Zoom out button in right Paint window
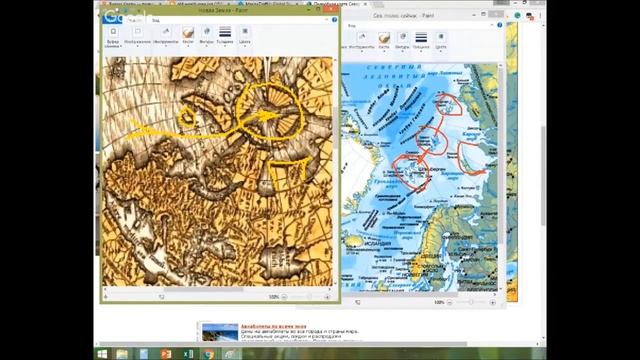The width and height of the screenshot is (640, 360). [x=450, y=302]
